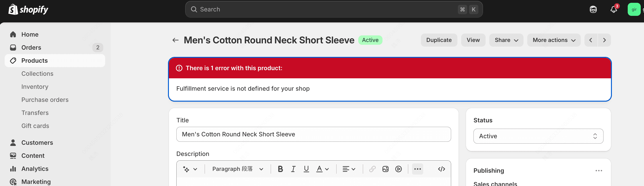Image resolution: width=644 pixels, height=186 pixels.
Task: Click the Marketing target icon
Action: click(13, 182)
